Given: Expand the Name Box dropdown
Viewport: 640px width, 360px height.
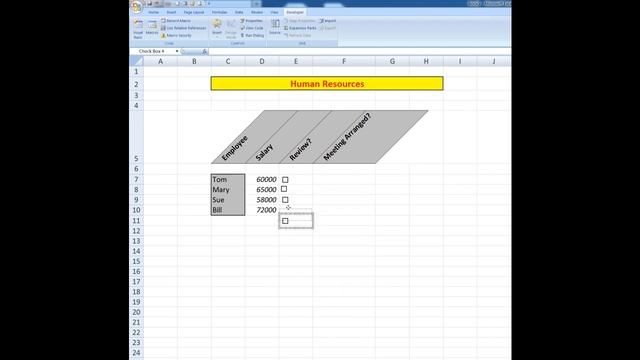Looking at the screenshot, I should click(x=177, y=51).
